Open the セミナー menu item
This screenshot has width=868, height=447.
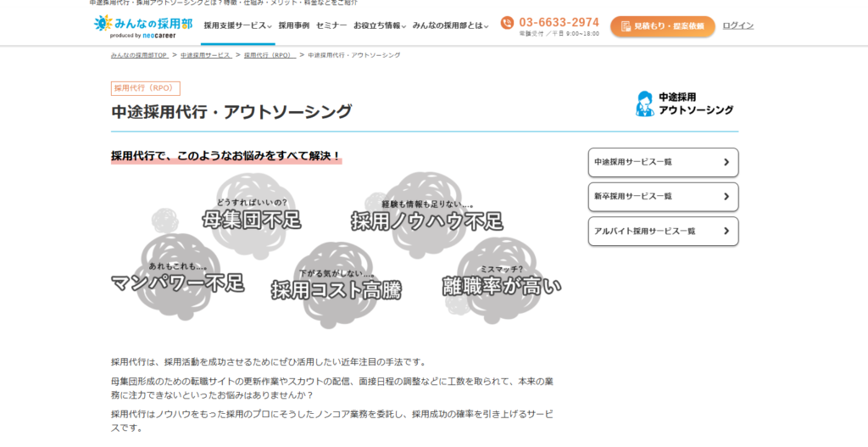(331, 25)
